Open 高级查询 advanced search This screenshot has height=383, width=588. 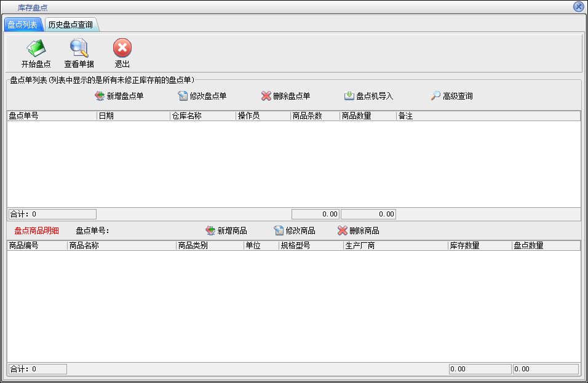(451, 96)
